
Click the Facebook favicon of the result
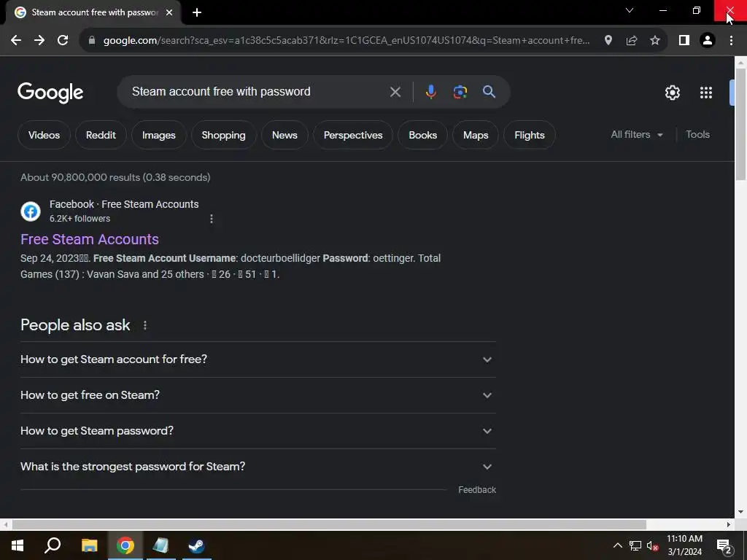[31, 211]
